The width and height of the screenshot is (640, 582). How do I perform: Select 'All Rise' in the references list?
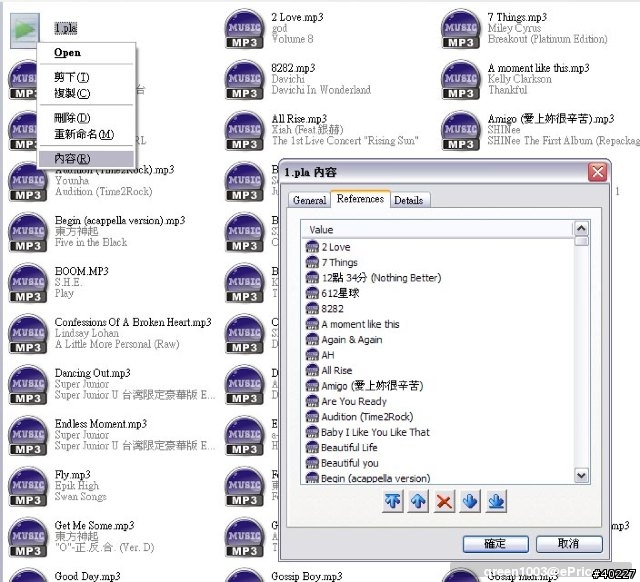337,371
